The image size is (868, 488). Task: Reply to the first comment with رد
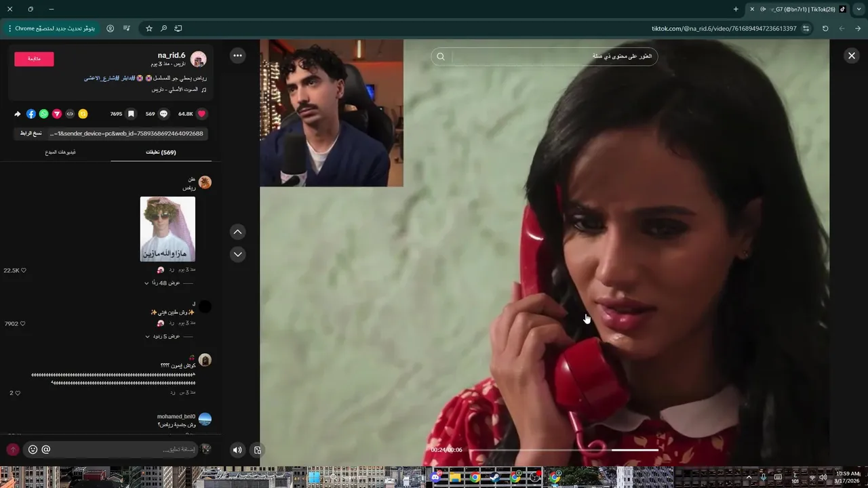172,270
